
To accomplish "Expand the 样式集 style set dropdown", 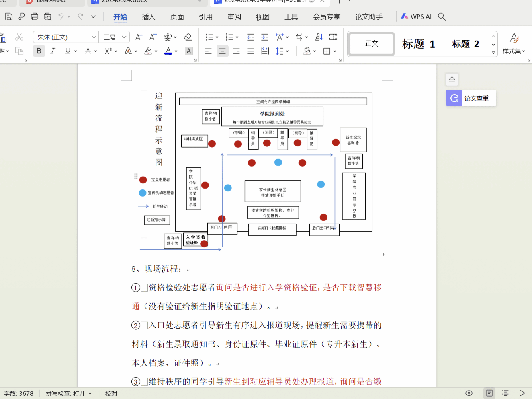I will tap(514, 51).
